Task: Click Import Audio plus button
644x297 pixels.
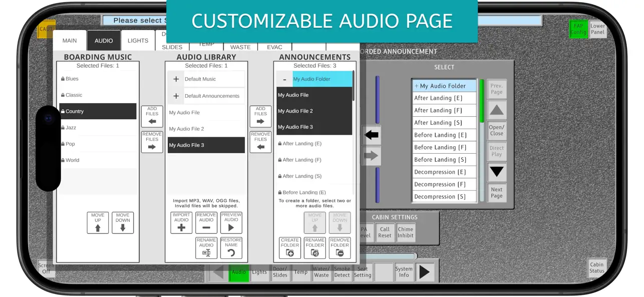Action: click(x=181, y=223)
